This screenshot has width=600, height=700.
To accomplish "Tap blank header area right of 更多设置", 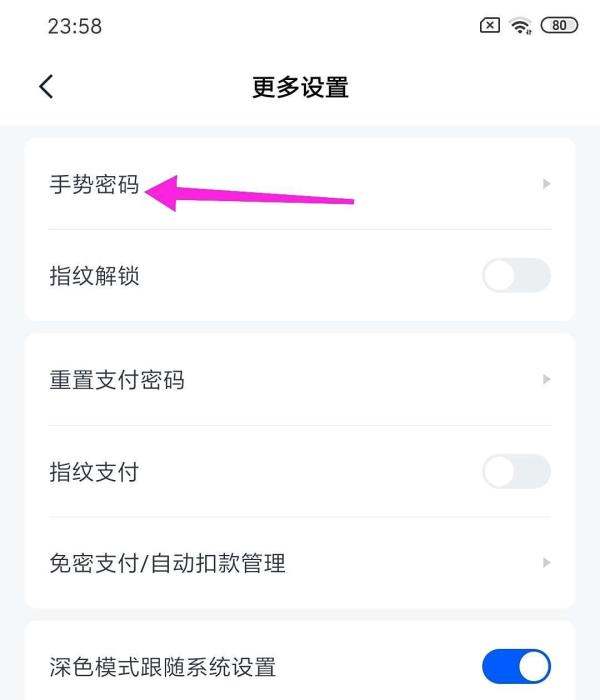I will pyautogui.click(x=470, y=87).
